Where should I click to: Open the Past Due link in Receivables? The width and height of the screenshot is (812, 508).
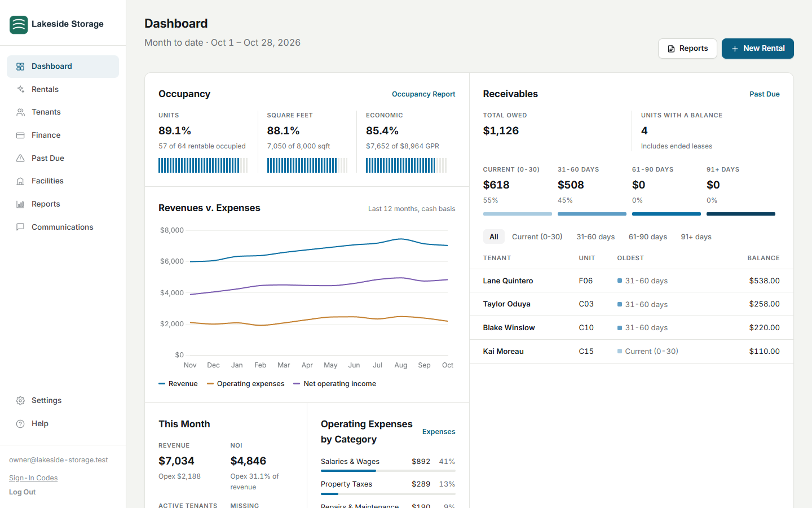coord(764,94)
